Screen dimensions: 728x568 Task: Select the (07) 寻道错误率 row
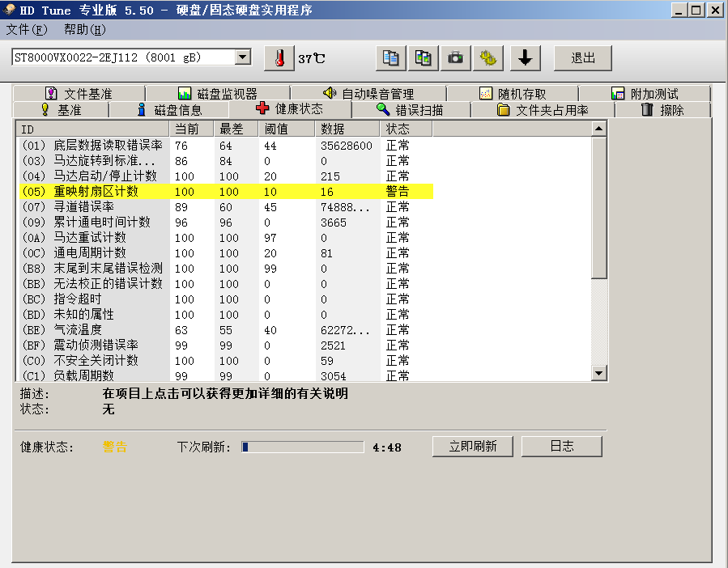(x=226, y=207)
